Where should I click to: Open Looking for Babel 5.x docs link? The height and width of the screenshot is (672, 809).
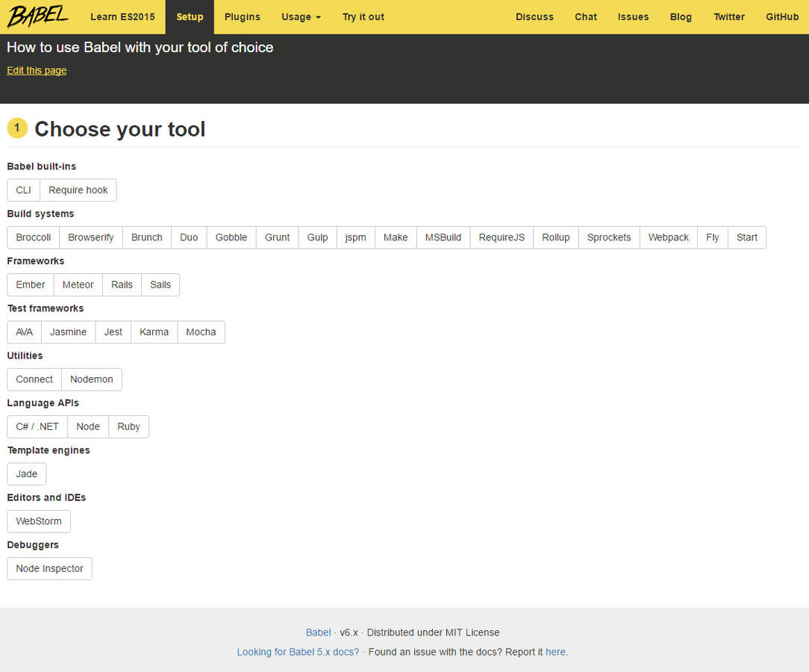[x=299, y=653]
